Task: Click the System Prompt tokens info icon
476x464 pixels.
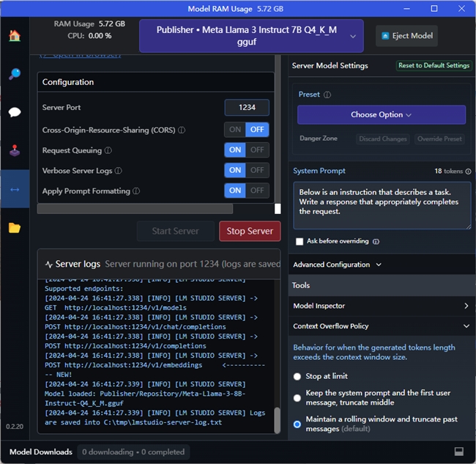Action: coord(469,172)
